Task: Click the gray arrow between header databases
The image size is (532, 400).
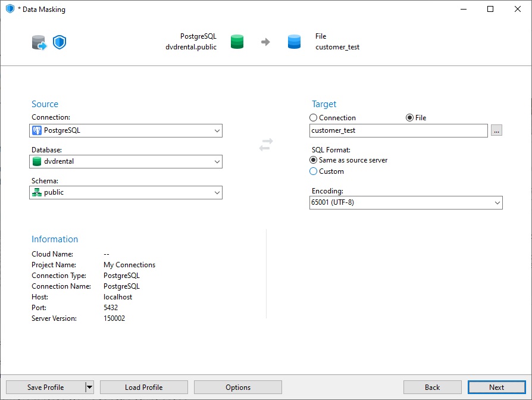Action: [x=265, y=42]
